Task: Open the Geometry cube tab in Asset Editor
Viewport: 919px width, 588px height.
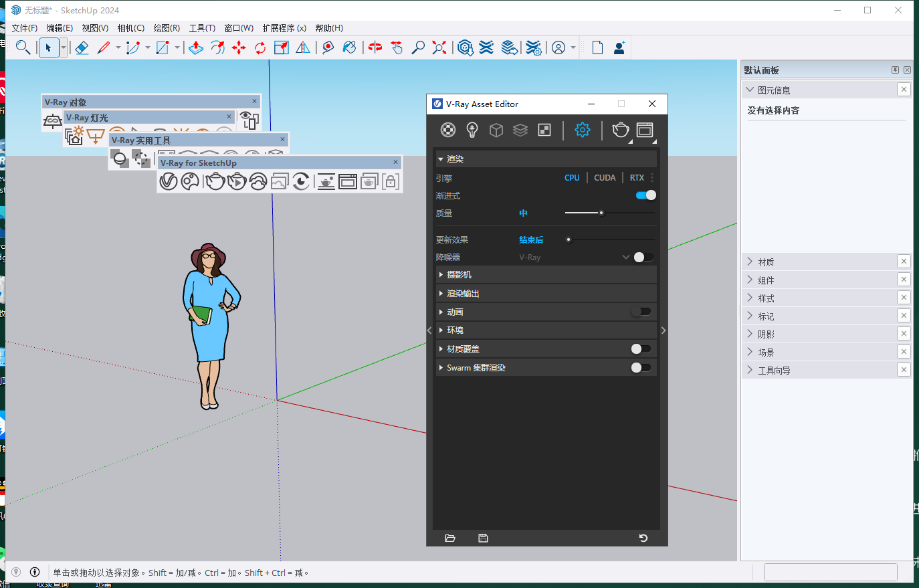Action: pyautogui.click(x=496, y=130)
